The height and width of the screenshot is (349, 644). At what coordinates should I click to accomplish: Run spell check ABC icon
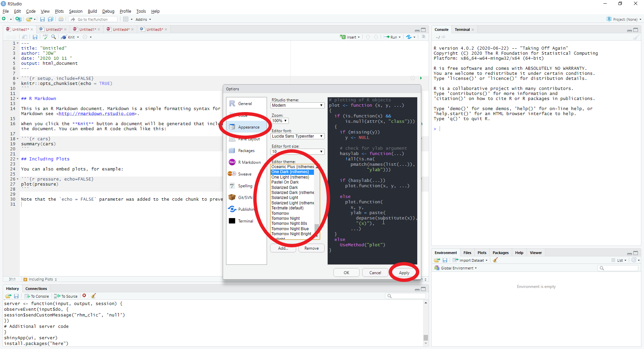(x=45, y=37)
